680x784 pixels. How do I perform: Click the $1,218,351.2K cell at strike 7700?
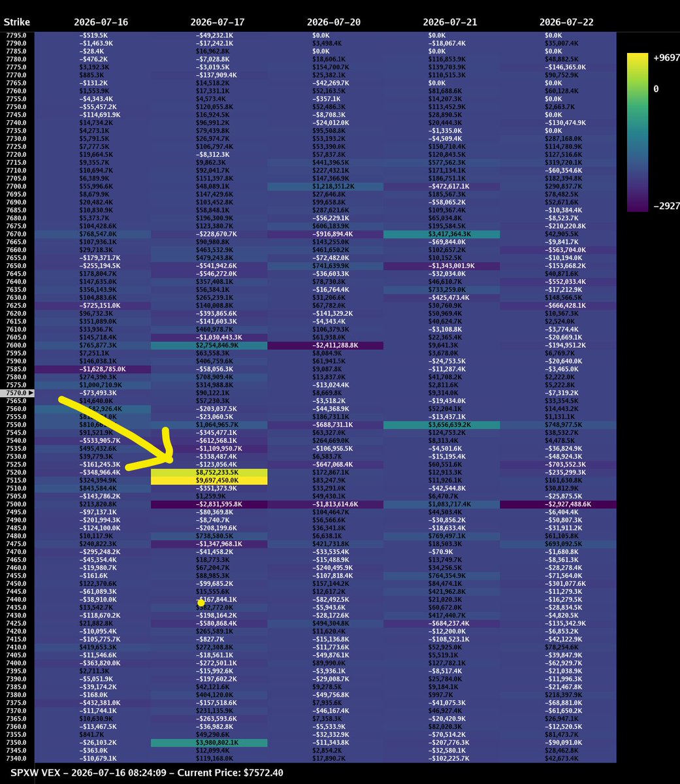pyautogui.click(x=326, y=186)
